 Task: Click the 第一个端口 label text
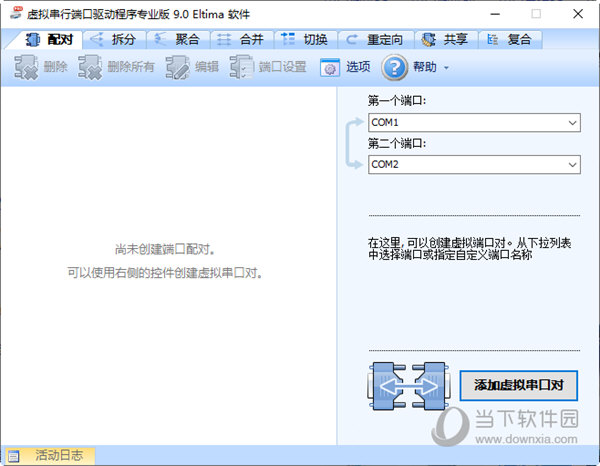[x=397, y=101]
